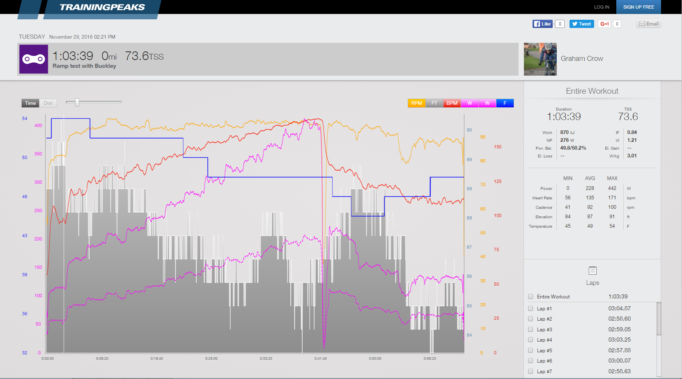
Task: Switch the graph axis to Time
Action: coord(30,103)
